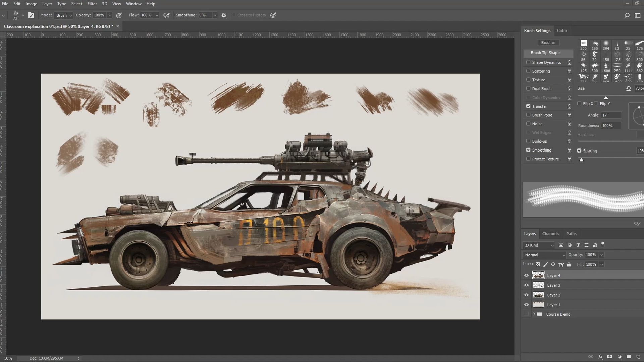This screenshot has height=362, width=644.
Task: Enable the Dual Brush checkbox
Action: tap(528, 88)
